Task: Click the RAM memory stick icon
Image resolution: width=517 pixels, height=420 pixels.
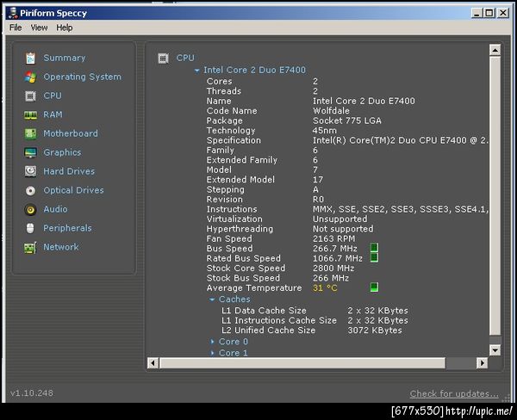Action: coord(30,115)
